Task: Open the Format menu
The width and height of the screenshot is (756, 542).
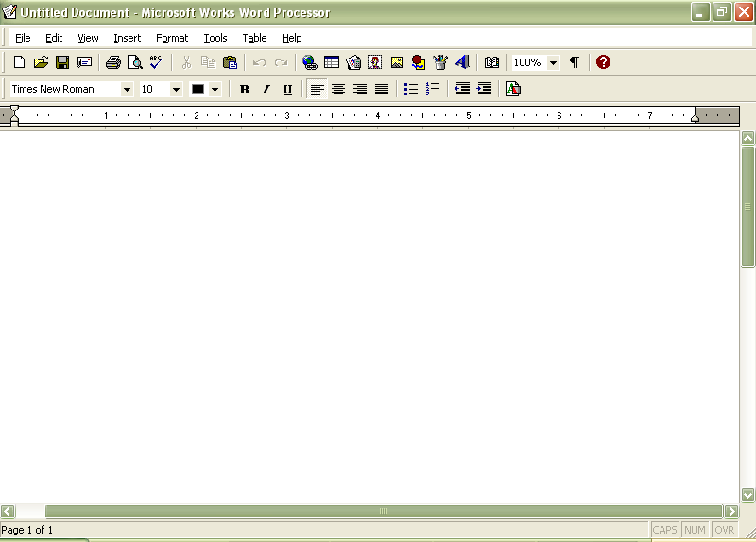Action: [172, 38]
